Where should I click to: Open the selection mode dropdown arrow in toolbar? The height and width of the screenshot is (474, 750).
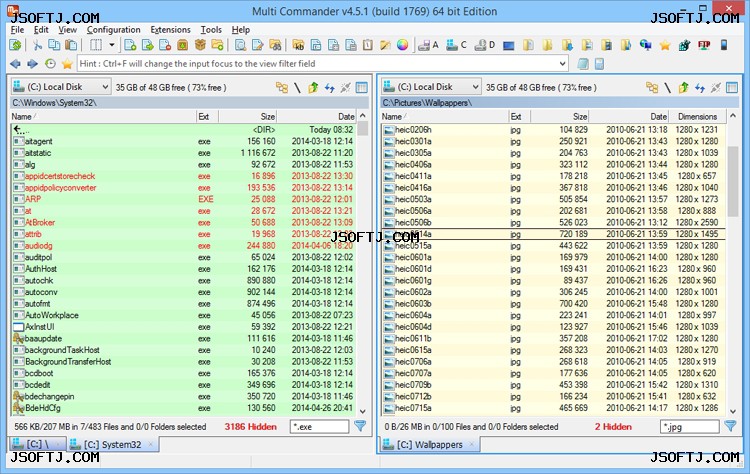pos(111,45)
